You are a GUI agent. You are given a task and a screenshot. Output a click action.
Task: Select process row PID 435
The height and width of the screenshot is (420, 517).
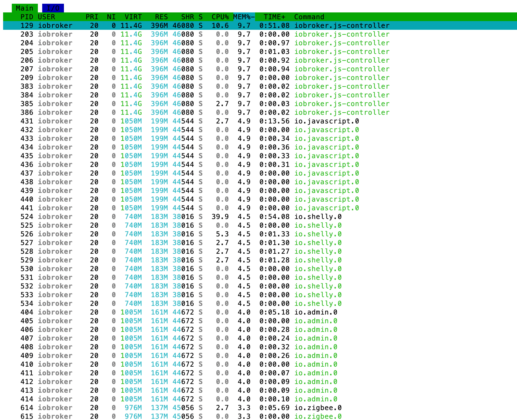260,156
